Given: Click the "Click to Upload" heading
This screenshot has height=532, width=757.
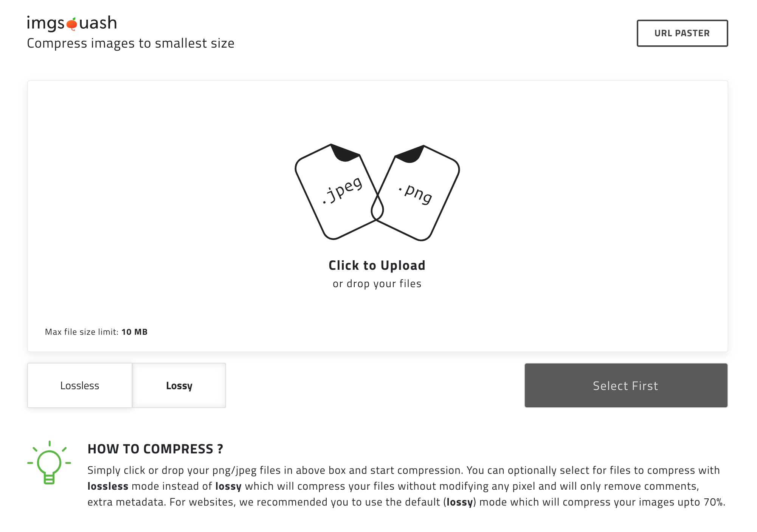Looking at the screenshot, I should pos(377,265).
